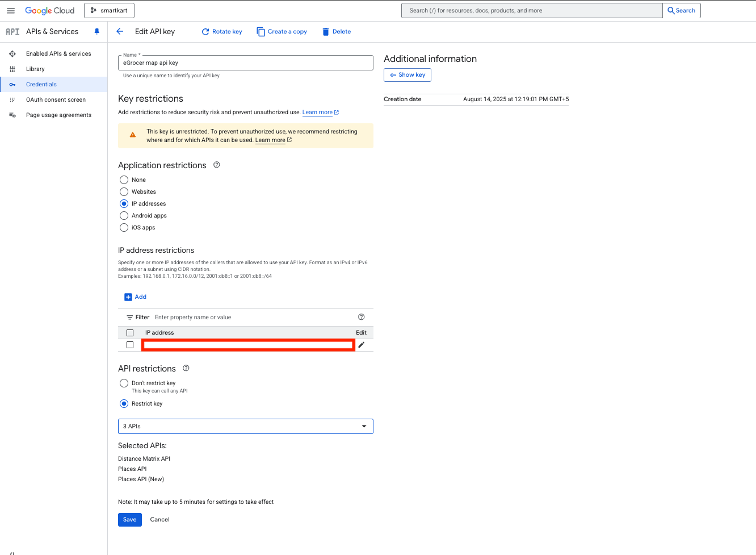Click the IP address column header
756x555 pixels.
point(159,333)
